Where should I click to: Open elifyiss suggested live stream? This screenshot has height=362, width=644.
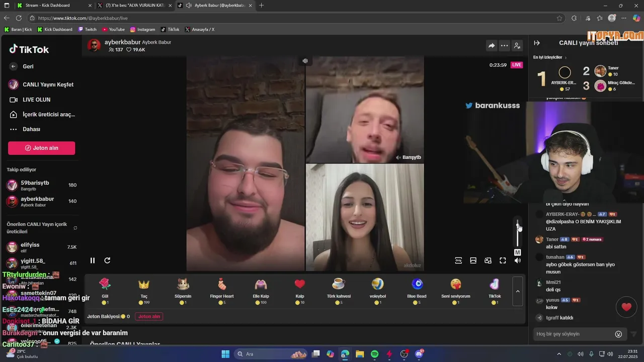tap(41, 247)
